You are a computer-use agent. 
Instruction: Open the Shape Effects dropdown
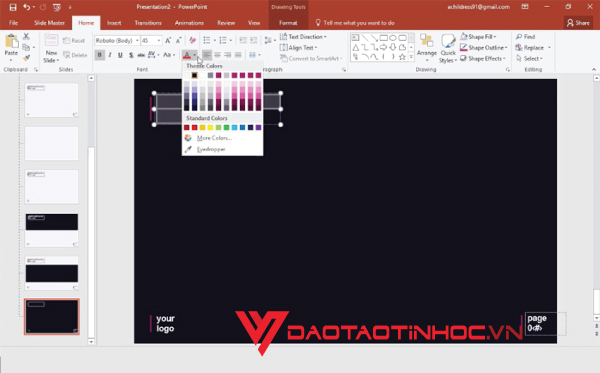coord(483,59)
